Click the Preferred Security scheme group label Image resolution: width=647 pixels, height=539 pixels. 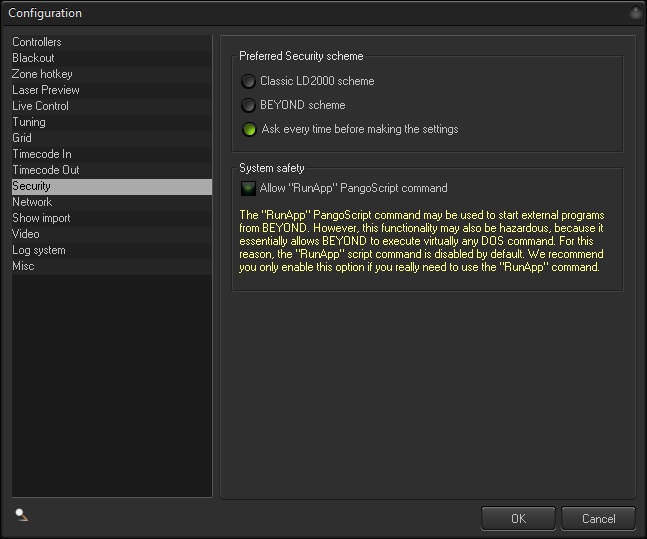301,56
